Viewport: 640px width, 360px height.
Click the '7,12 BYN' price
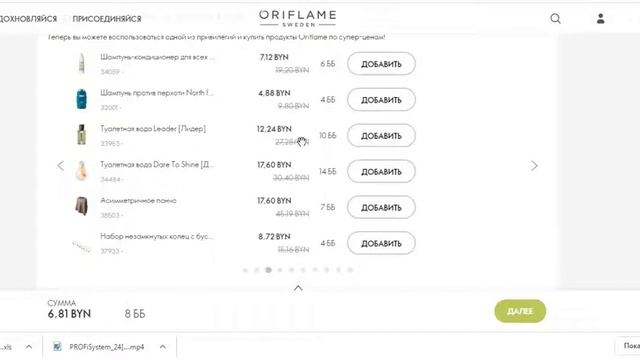click(274, 57)
